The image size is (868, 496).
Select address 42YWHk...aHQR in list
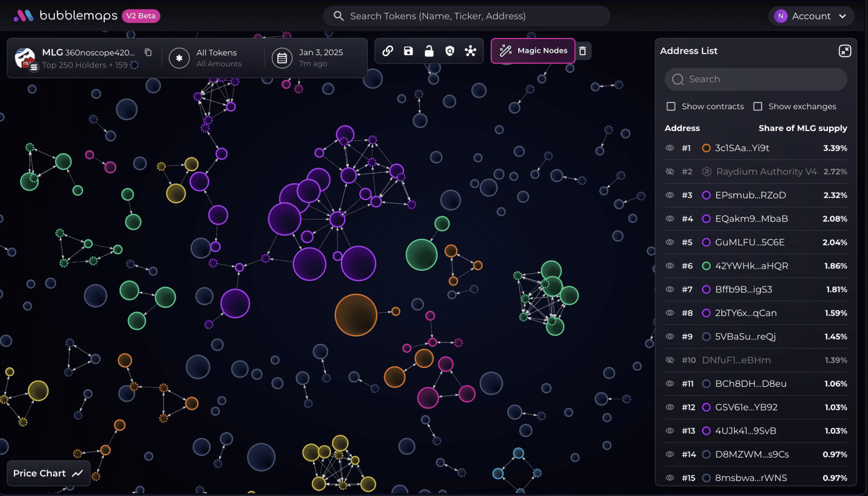pos(751,266)
